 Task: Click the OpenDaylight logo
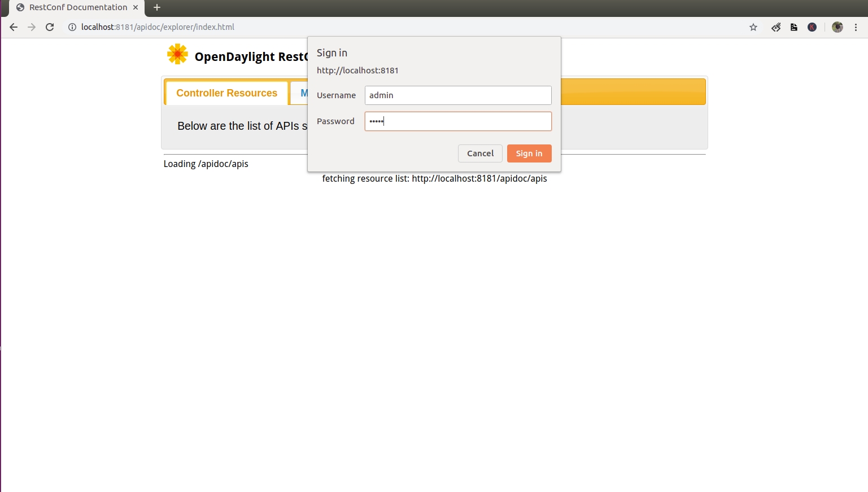(x=177, y=54)
